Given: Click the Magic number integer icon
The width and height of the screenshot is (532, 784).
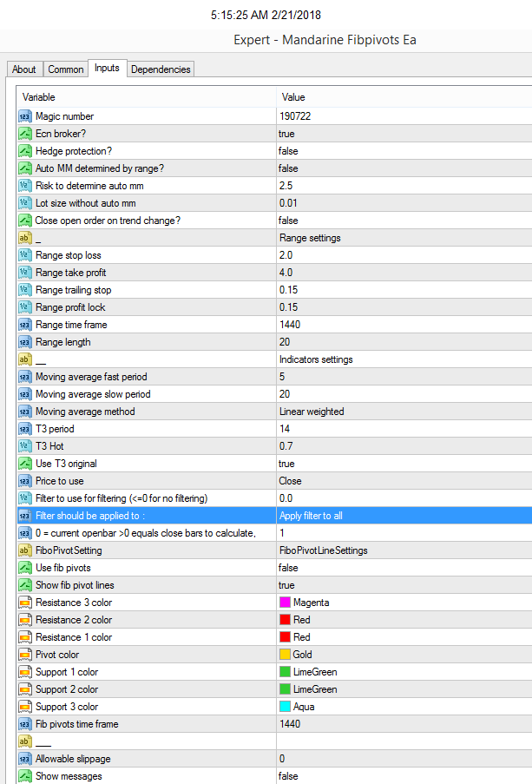Looking at the screenshot, I should [x=25, y=116].
